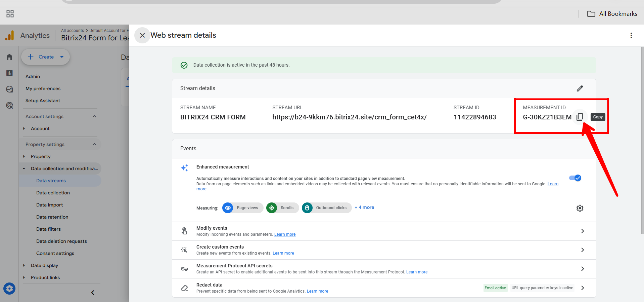This screenshot has height=302, width=644.
Task: Click the green data collection check icon
Action: coord(184,65)
